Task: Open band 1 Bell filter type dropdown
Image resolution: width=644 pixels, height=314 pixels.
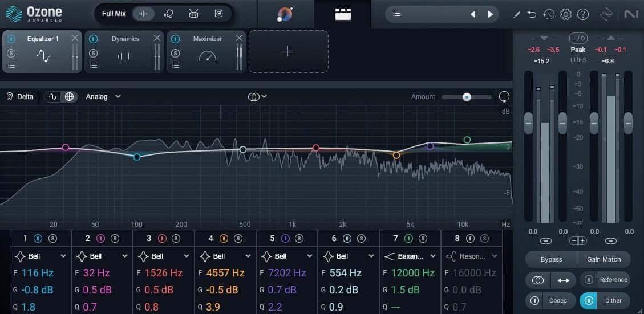Action: pyautogui.click(x=40, y=256)
